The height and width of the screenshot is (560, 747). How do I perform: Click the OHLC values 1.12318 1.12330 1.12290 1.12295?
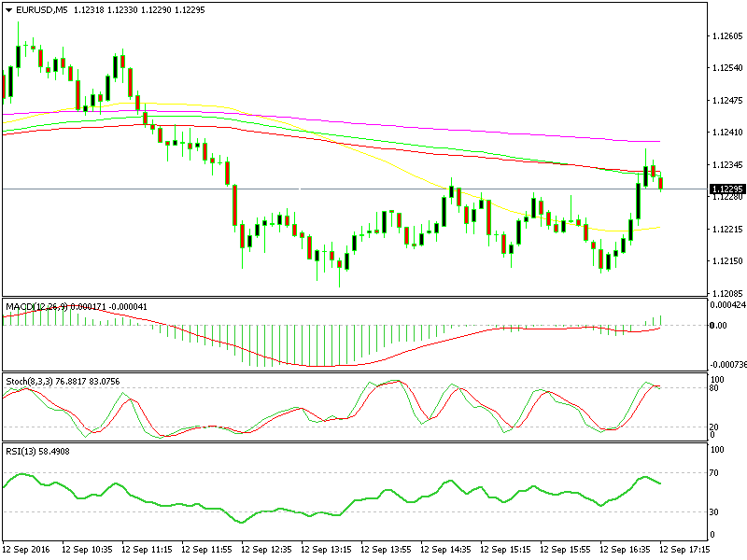click(139, 10)
